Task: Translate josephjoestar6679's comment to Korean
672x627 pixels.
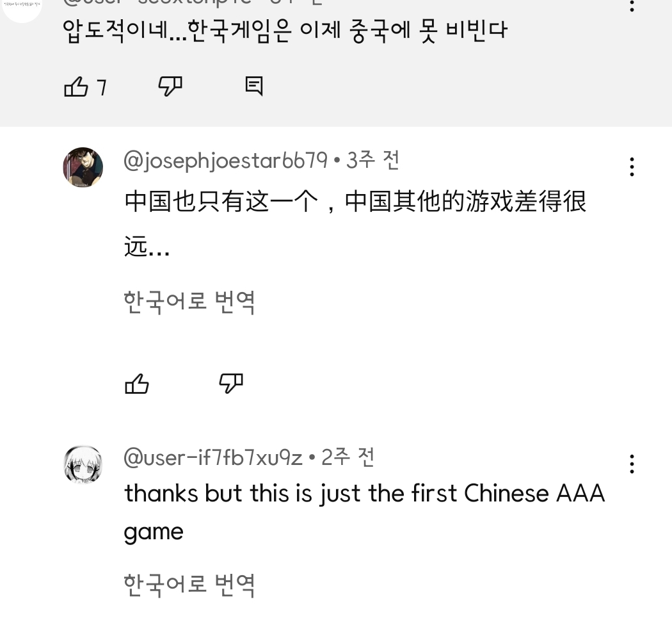Action: (x=189, y=301)
